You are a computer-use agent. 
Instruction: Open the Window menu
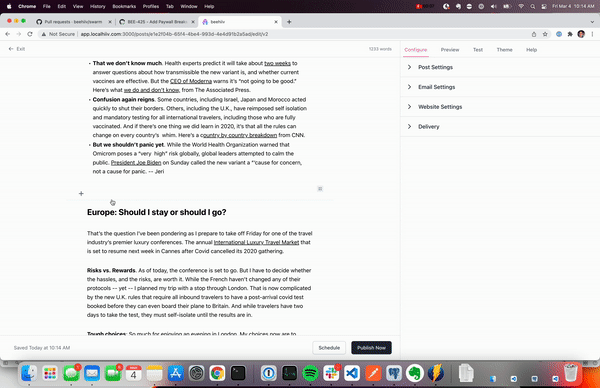(x=189, y=6)
